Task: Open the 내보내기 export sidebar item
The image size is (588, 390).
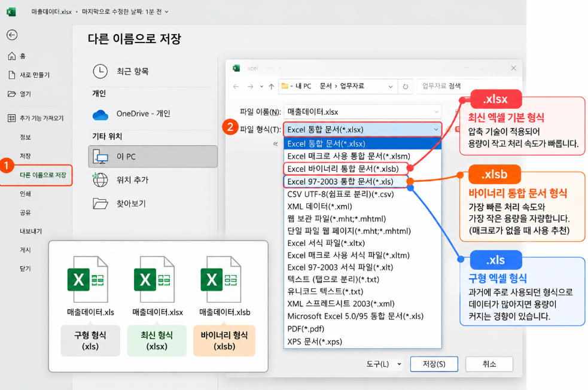Action: 31,231
